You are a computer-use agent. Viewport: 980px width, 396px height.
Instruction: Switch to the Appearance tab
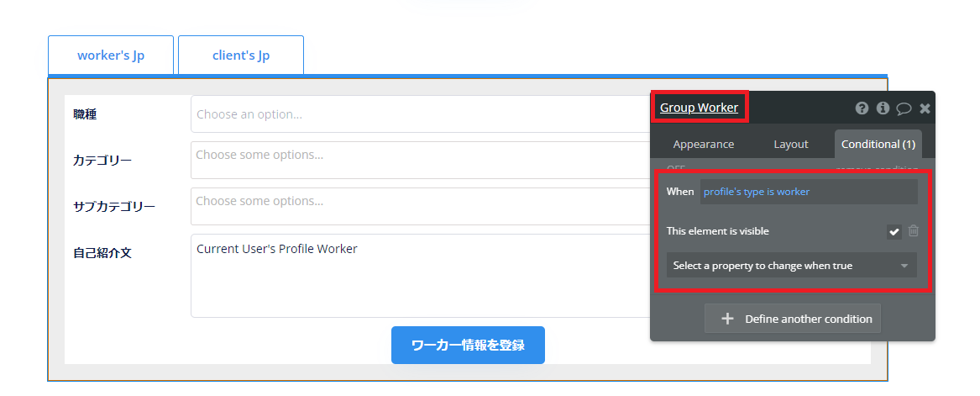[x=703, y=145]
